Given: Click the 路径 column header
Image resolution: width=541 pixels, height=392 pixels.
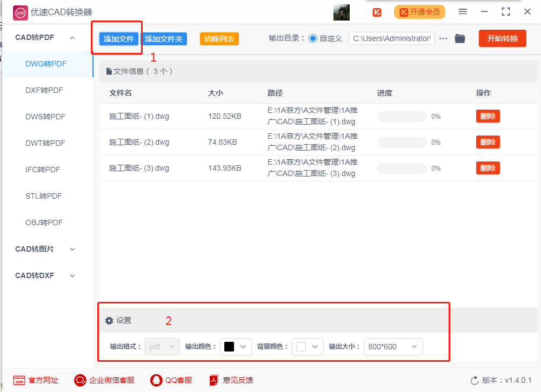Looking at the screenshot, I should click(x=275, y=93).
